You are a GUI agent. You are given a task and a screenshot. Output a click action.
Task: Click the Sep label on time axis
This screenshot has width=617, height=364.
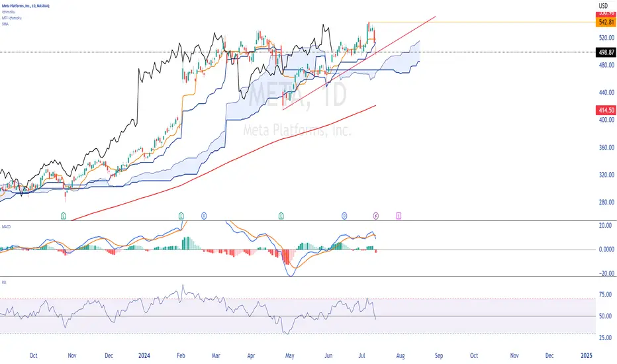click(x=439, y=355)
